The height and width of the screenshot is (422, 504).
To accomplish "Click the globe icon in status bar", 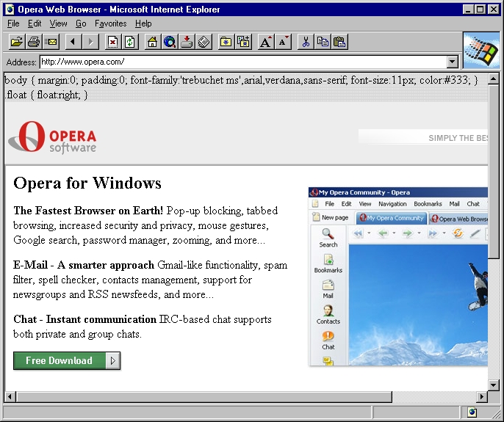I will pyautogui.click(x=472, y=412).
